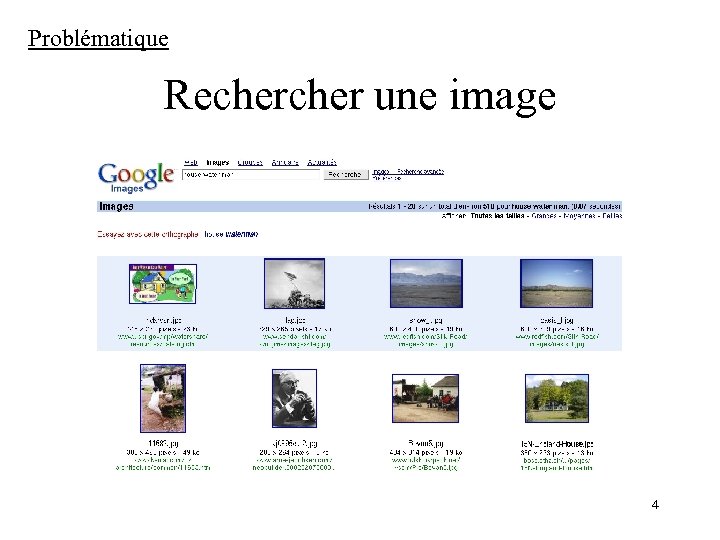The width and height of the screenshot is (720, 540).
Task: Click the Bevan5.jpg file name caption
Action: [x=426, y=444]
